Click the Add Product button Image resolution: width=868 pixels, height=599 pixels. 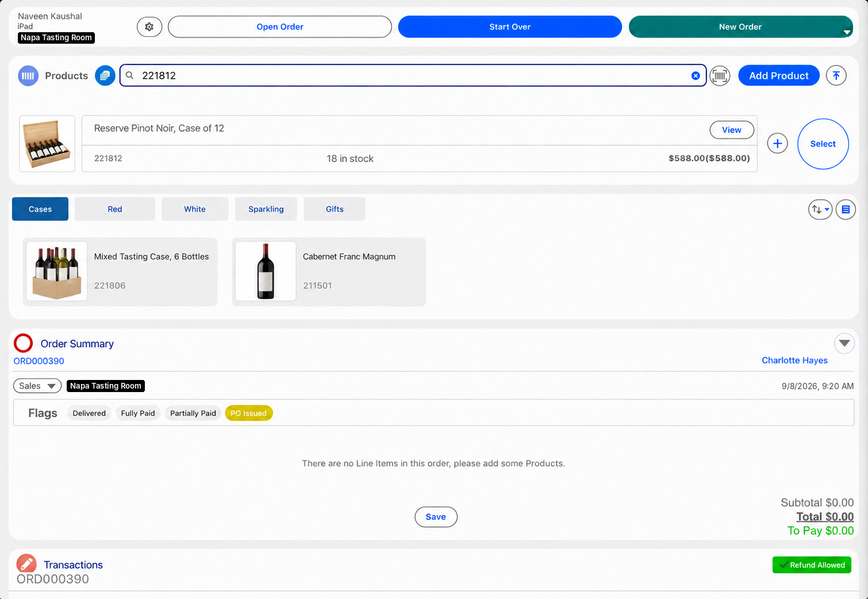(779, 75)
